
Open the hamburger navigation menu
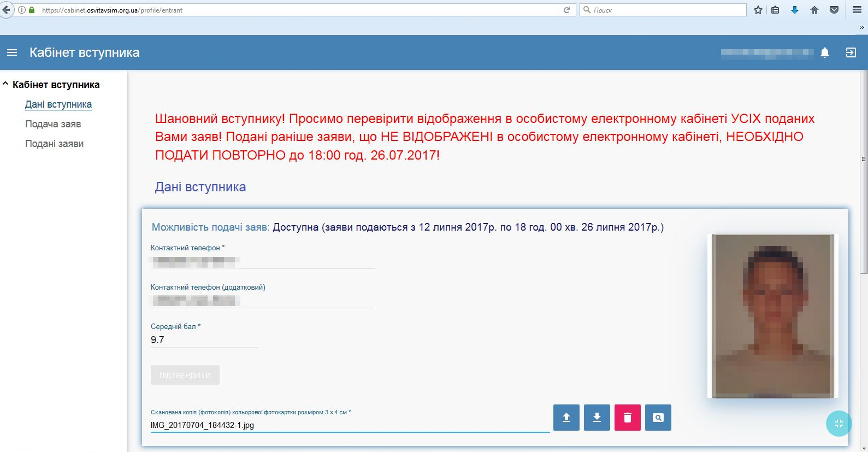click(12, 52)
